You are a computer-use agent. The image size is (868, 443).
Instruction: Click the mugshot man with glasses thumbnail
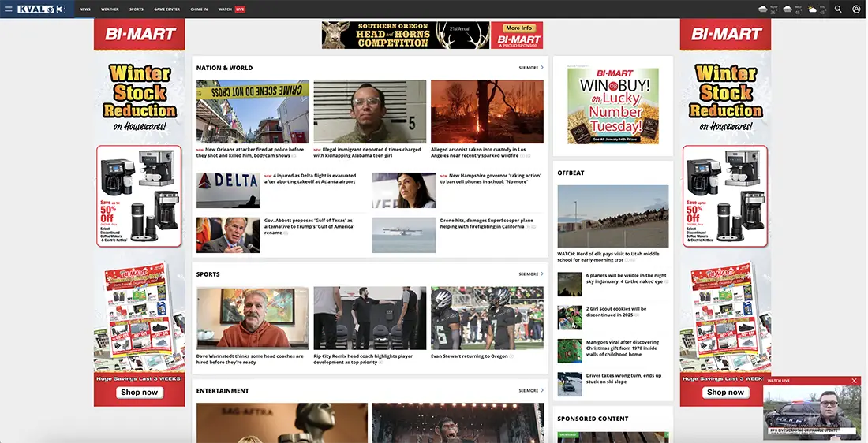point(370,112)
